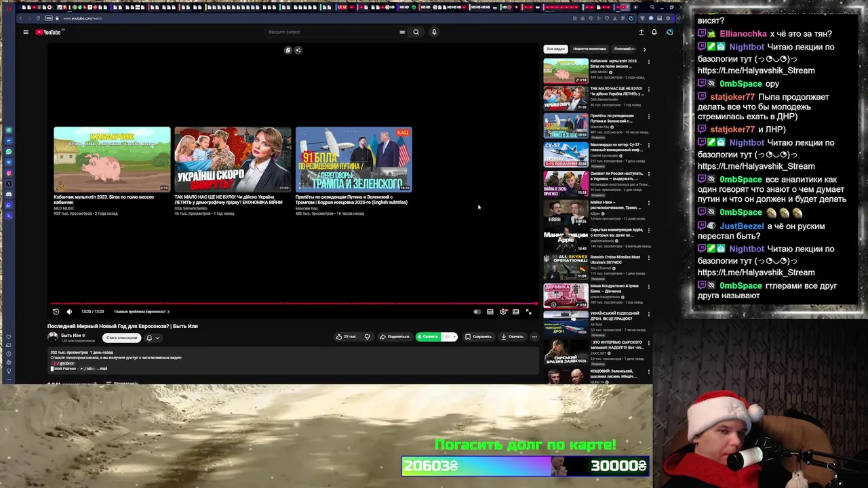Open the Быть Или channel name link

click(x=72, y=335)
